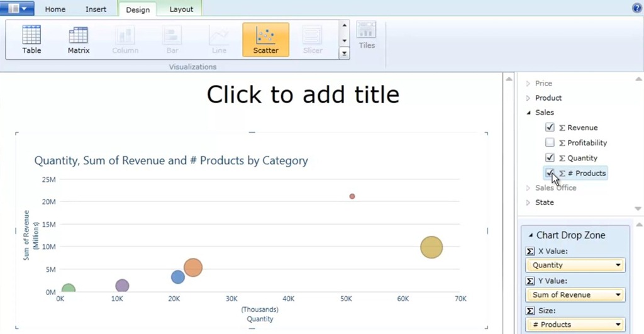This screenshot has height=334, width=644.
Task: Expand the Price table node
Action: [x=528, y=84]
